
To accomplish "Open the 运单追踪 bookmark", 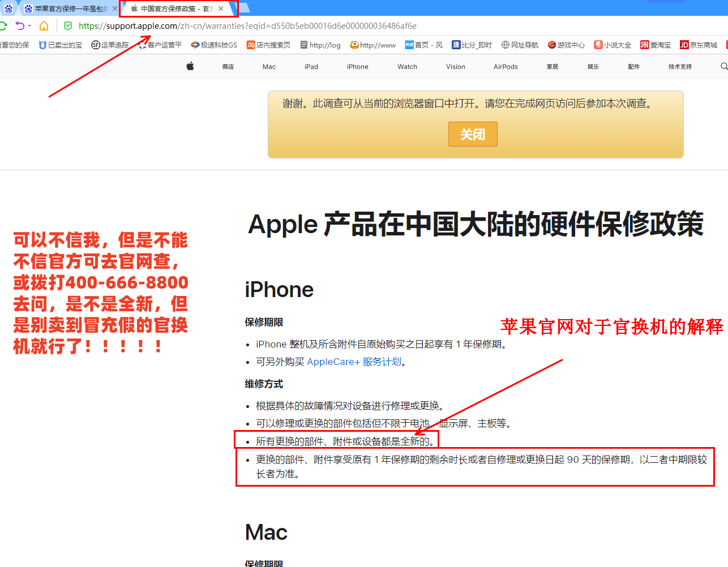I will pos(110,45).
